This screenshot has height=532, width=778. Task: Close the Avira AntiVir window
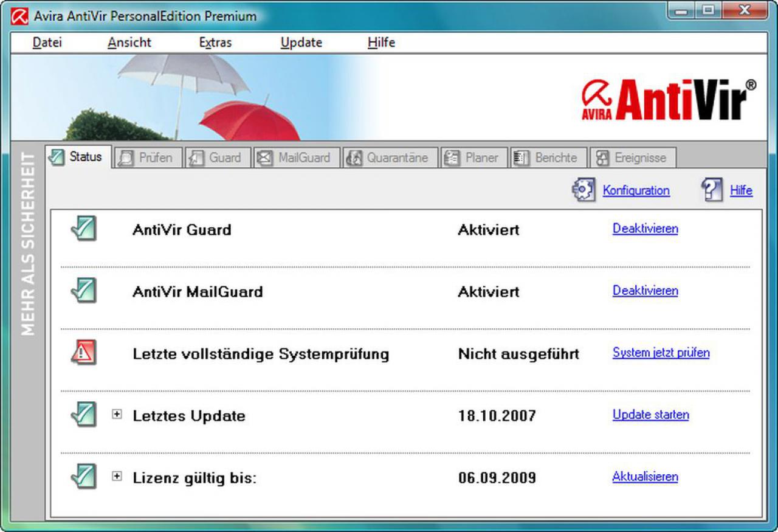pos(745,12)
